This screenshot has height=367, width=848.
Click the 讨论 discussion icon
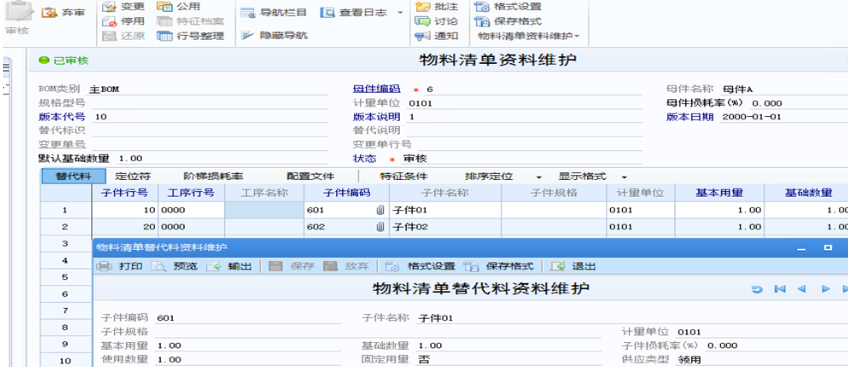pos(422,21)
